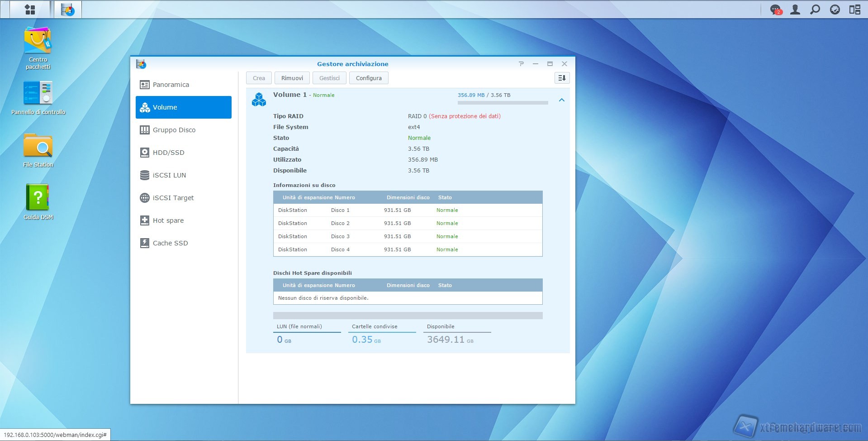Open the widgets panel icon

(854, 10)
